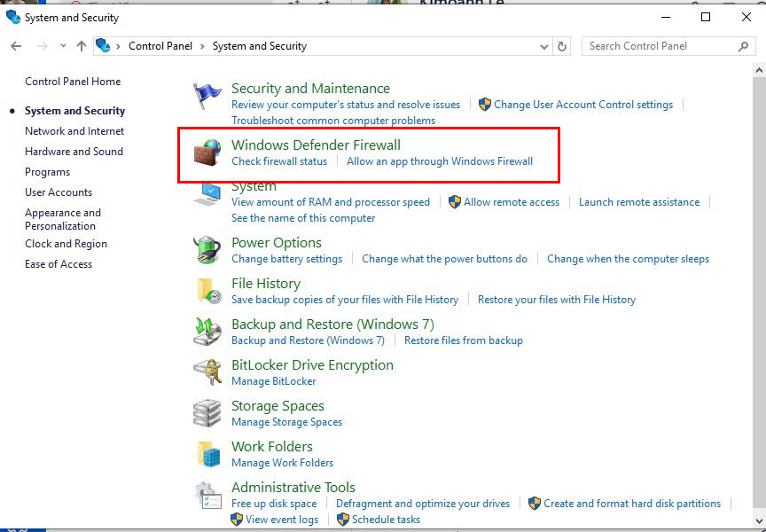This screenshot has height=532, width=766.
Task: Click the Storage Spaces stacked-disks icon
Action: [x=207, y=411]
